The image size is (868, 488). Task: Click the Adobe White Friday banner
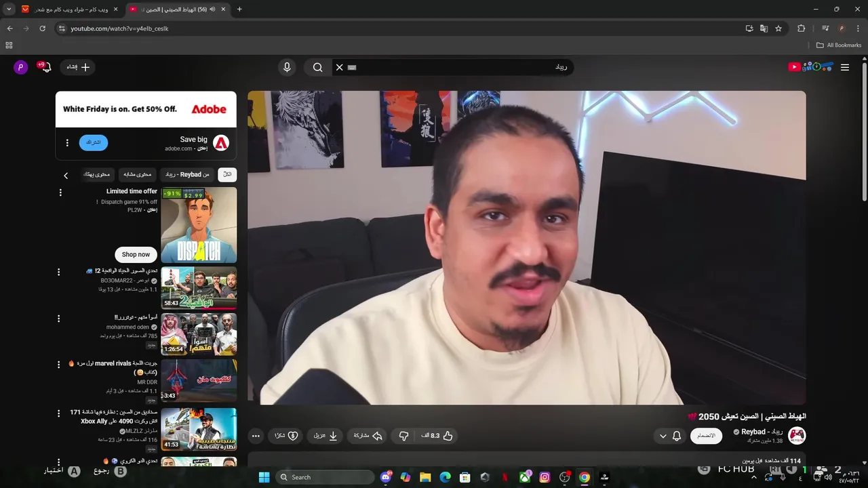(x=146, y=109)
